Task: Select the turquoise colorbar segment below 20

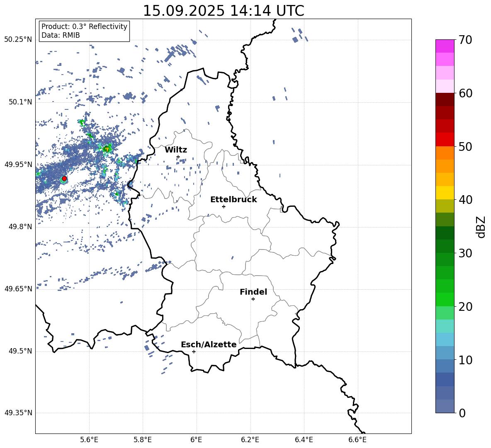Action: [x=445, y=326]
